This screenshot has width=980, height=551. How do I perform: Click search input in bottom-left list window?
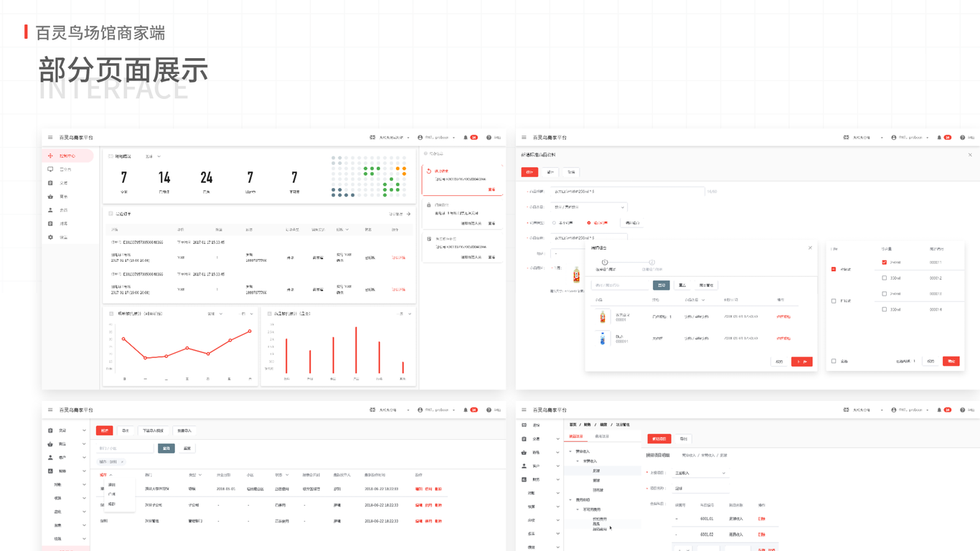126,448
